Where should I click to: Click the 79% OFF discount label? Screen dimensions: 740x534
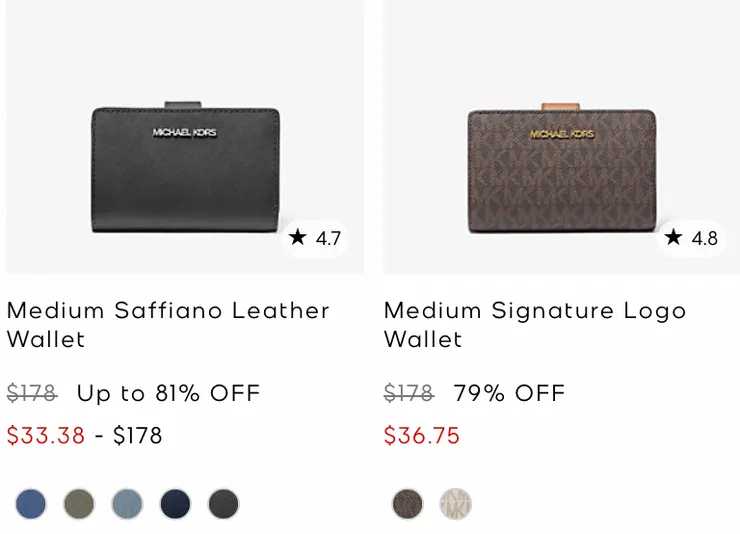(x=509, y=394)
